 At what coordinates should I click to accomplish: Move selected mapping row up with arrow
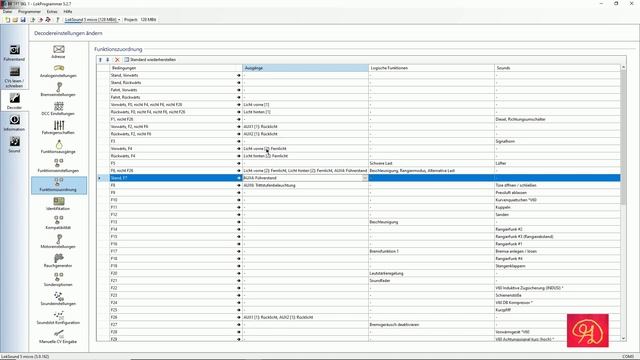click(100, 60)
